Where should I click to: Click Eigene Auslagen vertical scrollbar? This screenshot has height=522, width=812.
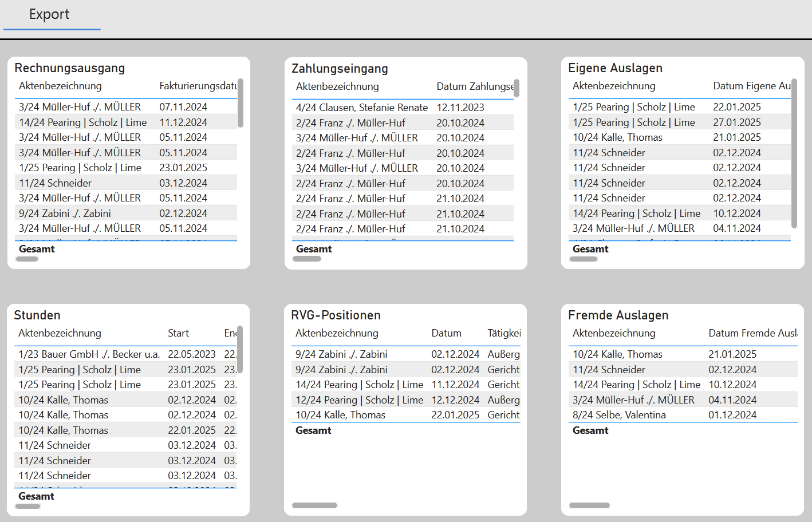[x=794, y=153]
